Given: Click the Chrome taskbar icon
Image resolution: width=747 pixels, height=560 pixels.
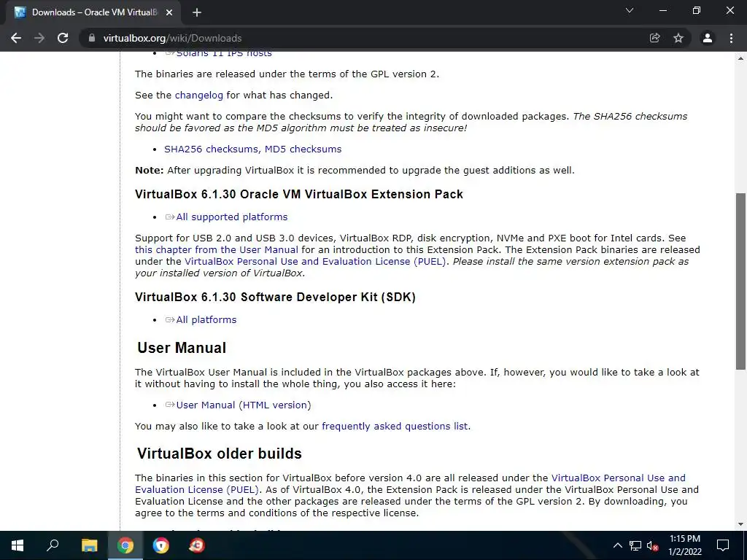Looking at the screenshot, I should 125,545.
